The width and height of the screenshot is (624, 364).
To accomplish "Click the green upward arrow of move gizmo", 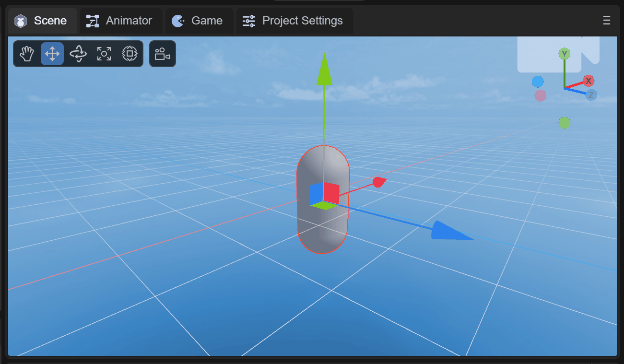I will (324, 70).
